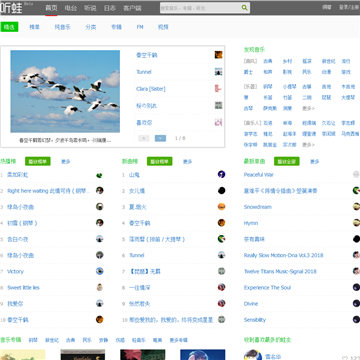Select the 小提琴 instrument tag
The height and width of the screenshot is (360, 360).
coord(289,86)
